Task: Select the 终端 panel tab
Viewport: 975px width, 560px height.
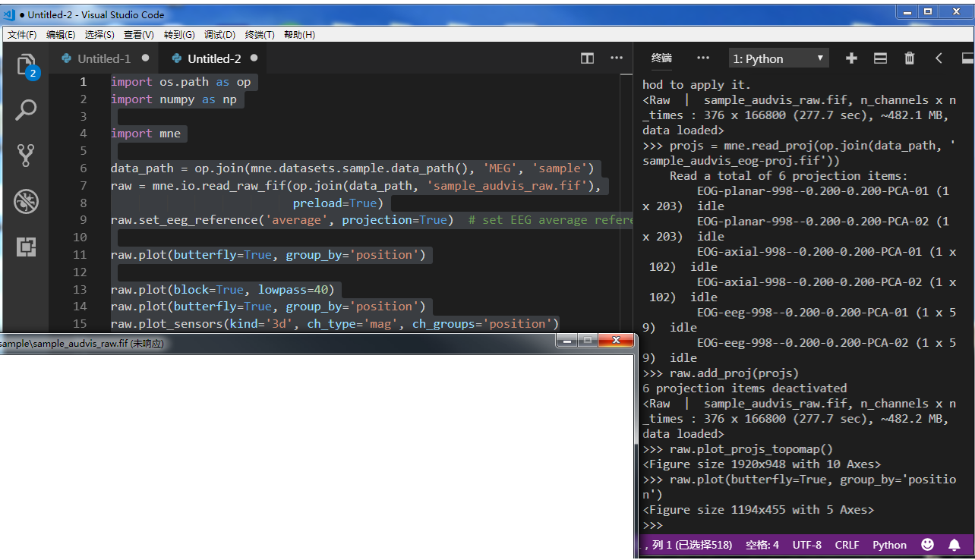Action: click(x=661, y=58)
